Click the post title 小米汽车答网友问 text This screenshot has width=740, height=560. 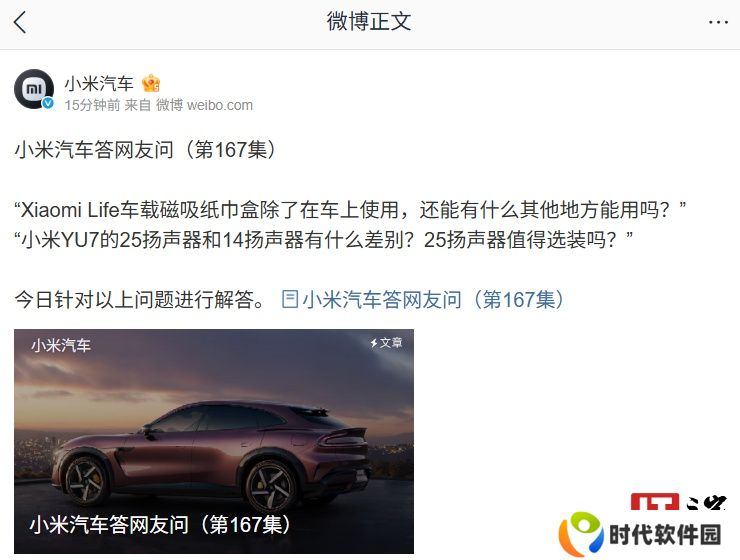(x=94, y=150)
